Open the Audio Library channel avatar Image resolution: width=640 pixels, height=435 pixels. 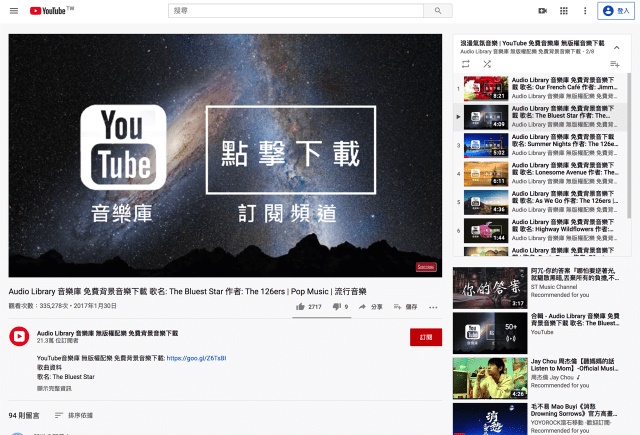point(19,336)
